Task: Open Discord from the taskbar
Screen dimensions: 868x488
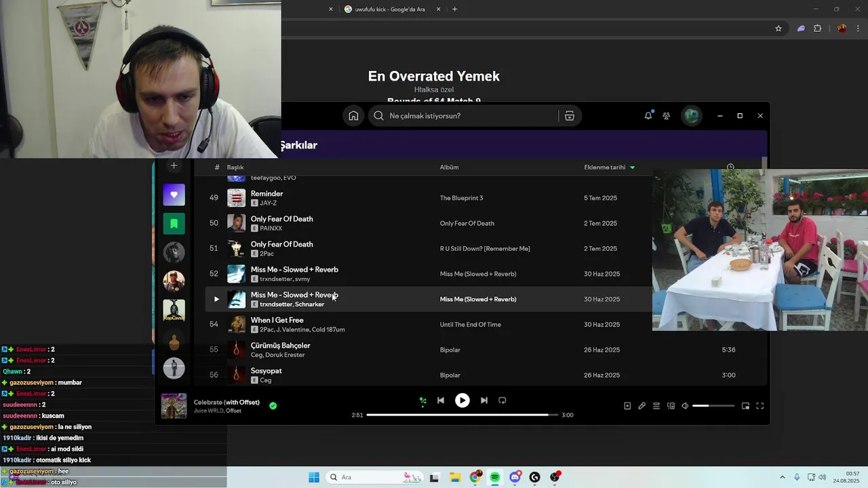Action: point(515,477)
